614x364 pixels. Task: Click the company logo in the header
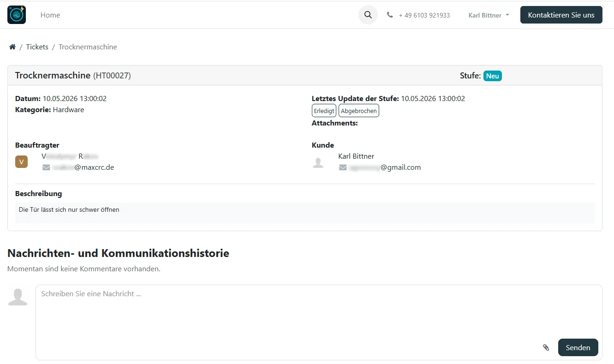click(x=17, y=15)
